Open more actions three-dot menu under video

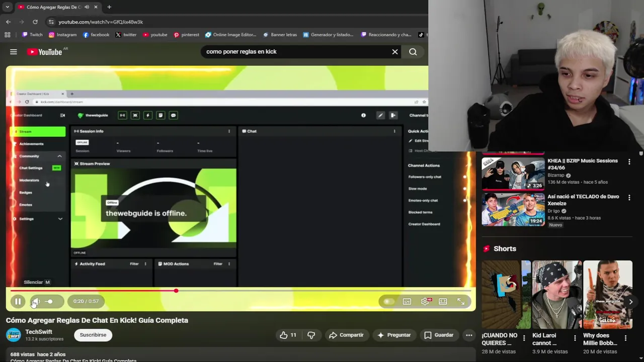coord(469,335)
